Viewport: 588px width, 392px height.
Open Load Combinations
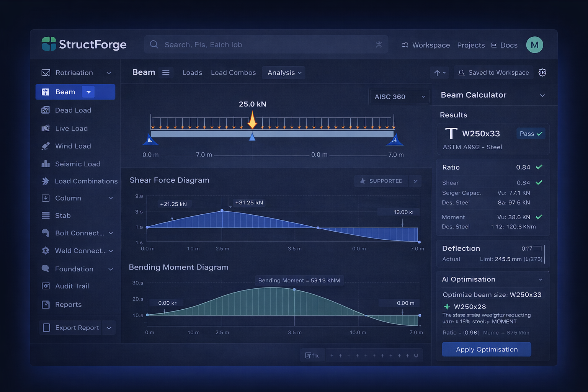pyautogui.click(x=86, y=181)
